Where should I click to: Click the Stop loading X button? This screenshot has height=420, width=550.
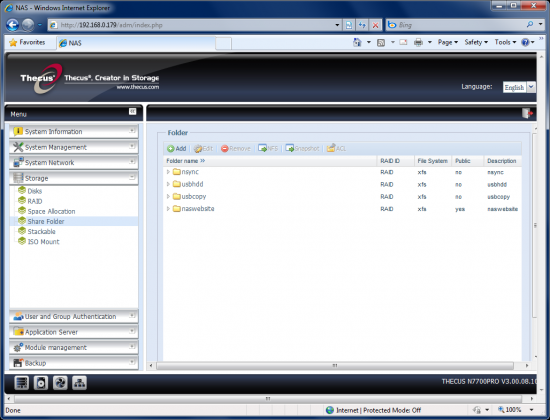tap(375, 25)
